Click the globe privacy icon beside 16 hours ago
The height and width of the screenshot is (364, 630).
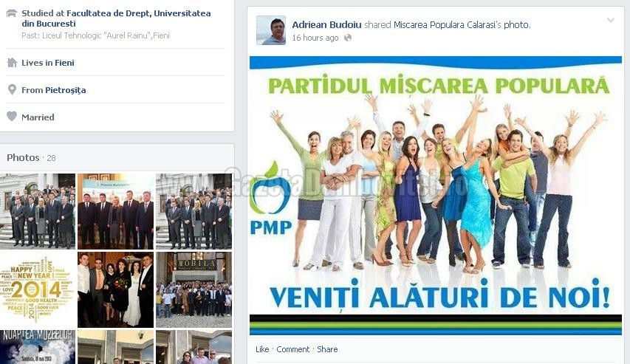(348, 38)
